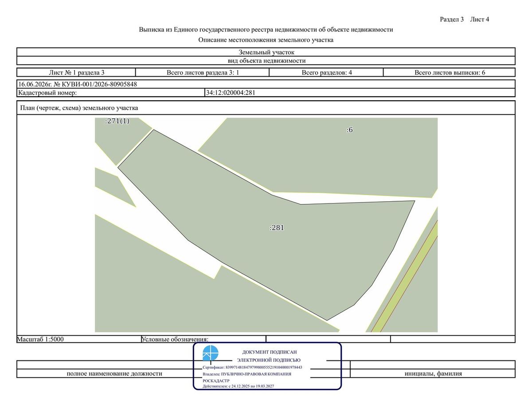Select the parcel label :6 on the plan

click(x=349, y=130)
